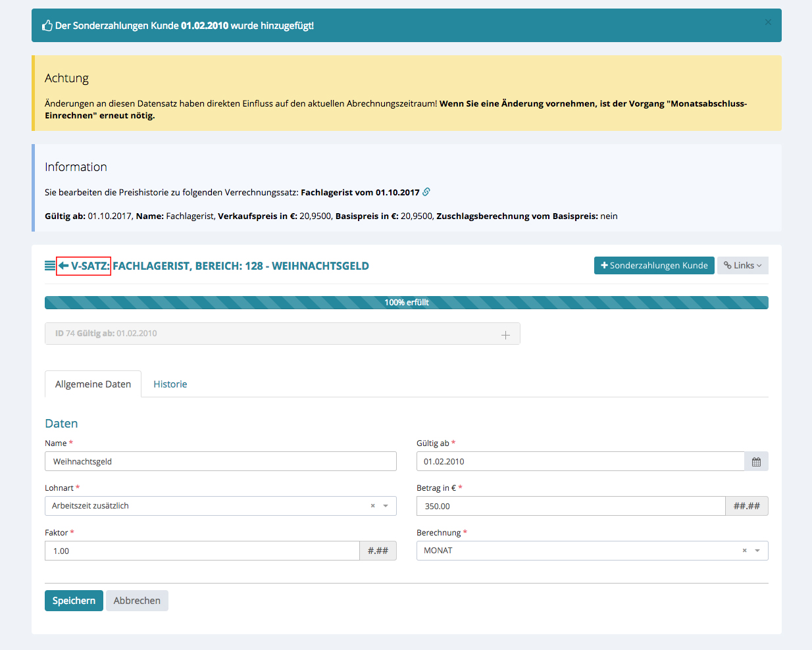Image resolution: width=812 pixels, height=650 pixels.
Task: Dismiss the green success notification
Action: coord(768,22)
